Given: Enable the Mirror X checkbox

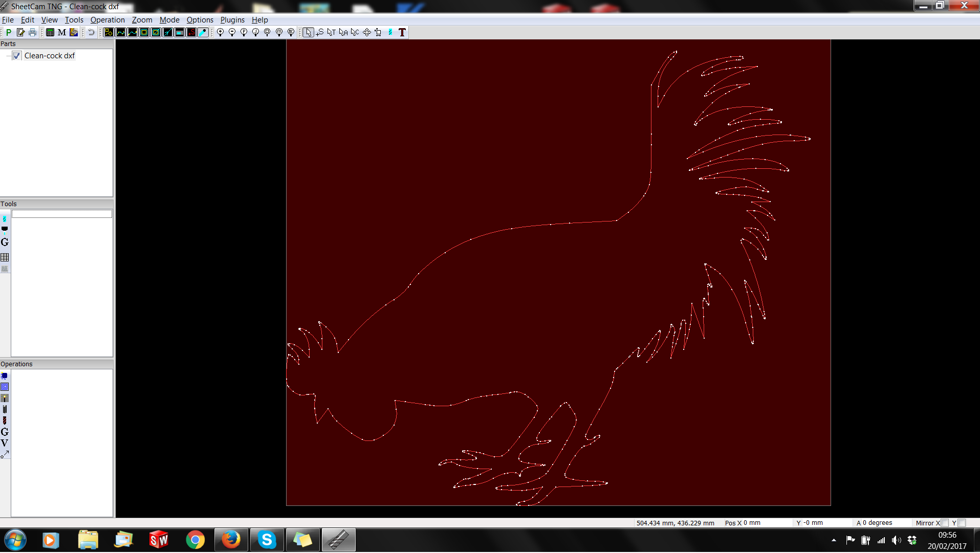Looking at the screenshot, I should pos(945,523).
